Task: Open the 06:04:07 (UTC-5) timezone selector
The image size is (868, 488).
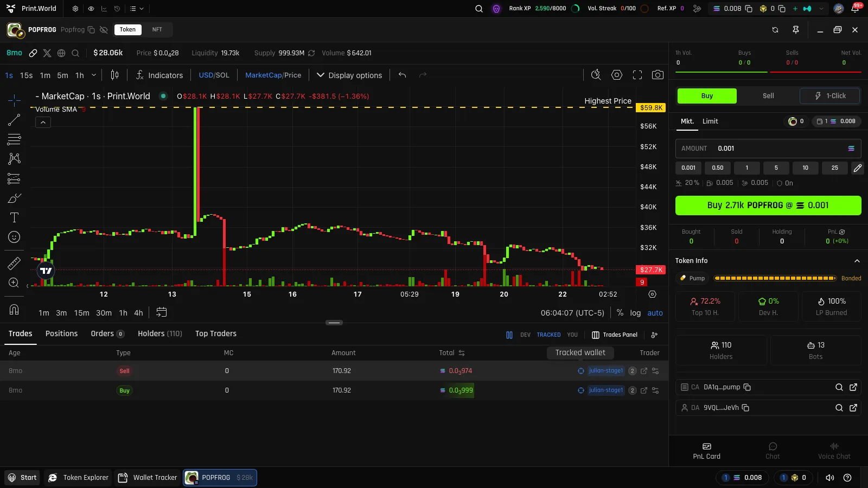Action: pyautogui.click(x=572, y=313)
